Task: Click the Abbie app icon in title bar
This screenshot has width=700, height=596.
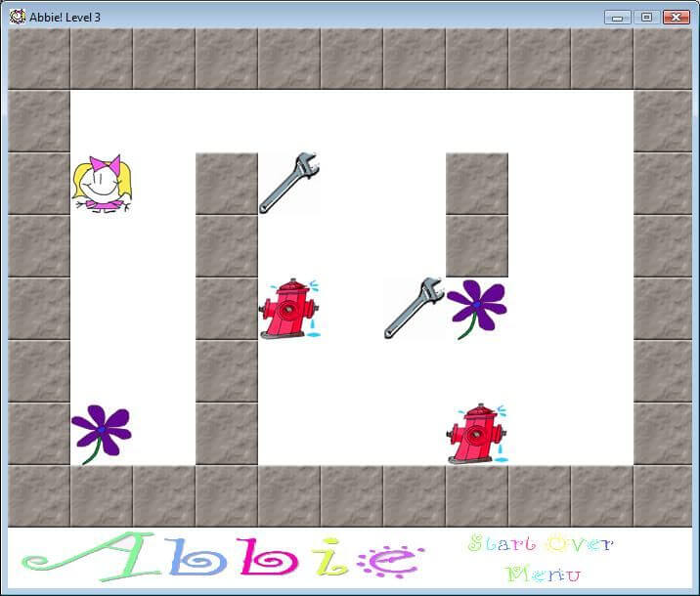Action: click(18, 17)
